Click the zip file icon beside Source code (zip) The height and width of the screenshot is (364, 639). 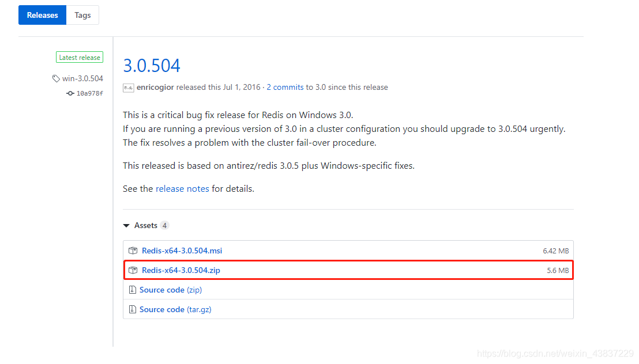click(133, 290)
